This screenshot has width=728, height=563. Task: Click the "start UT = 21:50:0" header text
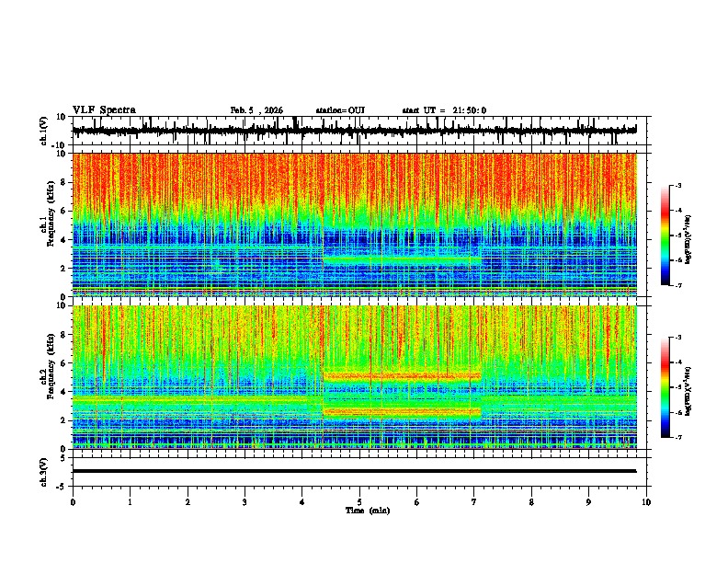pyautogui.click(x=444, y=110)
